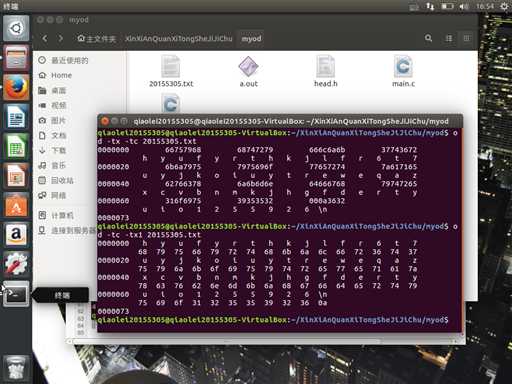
Task: Click the 0000073 offset in first od output
Action: [113, 218]
